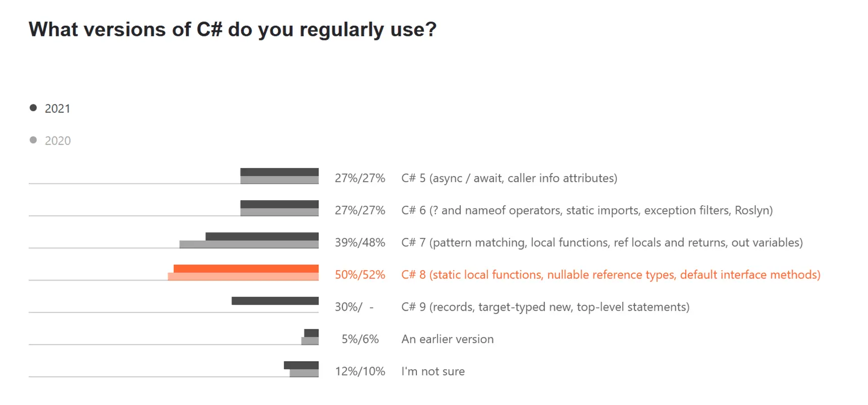868x405 pixels.
Task: Click the bright orange 2021 bar for C# 8
Action: coord(246,269)
